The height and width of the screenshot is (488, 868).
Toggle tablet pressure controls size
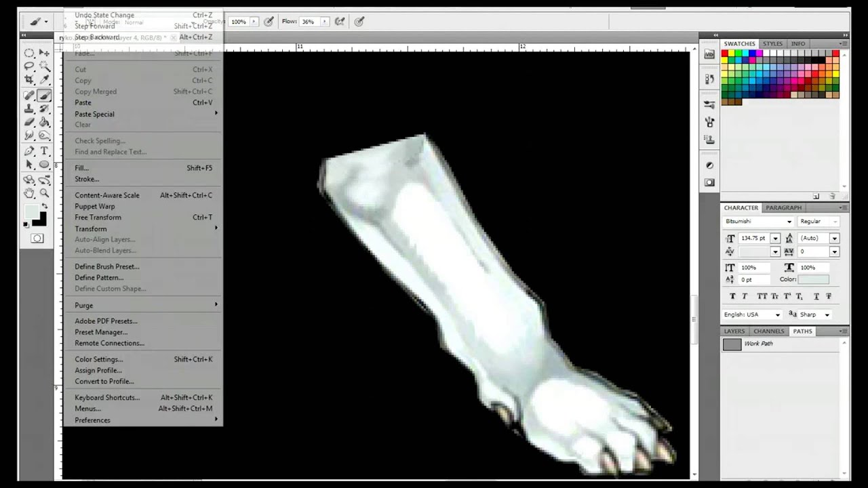(x=359, y=22)
